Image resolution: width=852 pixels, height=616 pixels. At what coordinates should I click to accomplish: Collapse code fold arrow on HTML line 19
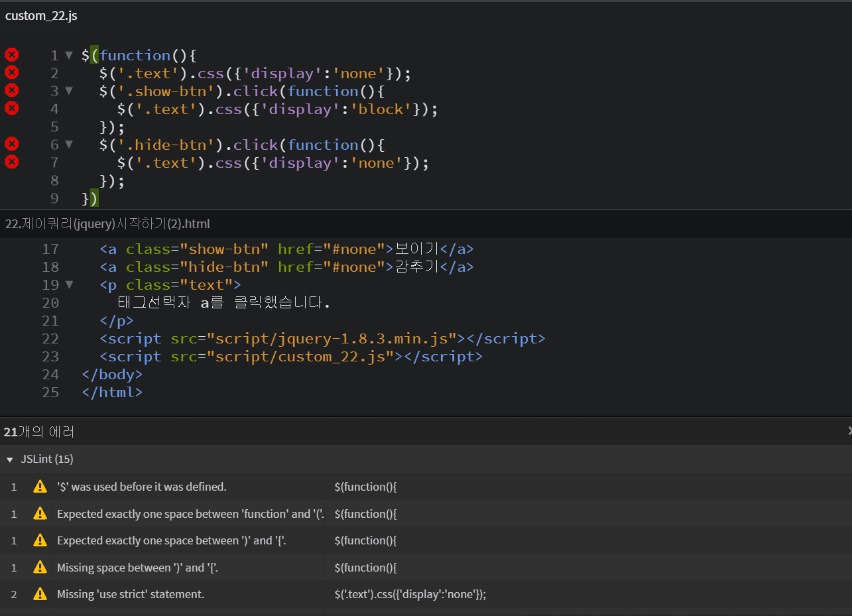tap(69, 285)
